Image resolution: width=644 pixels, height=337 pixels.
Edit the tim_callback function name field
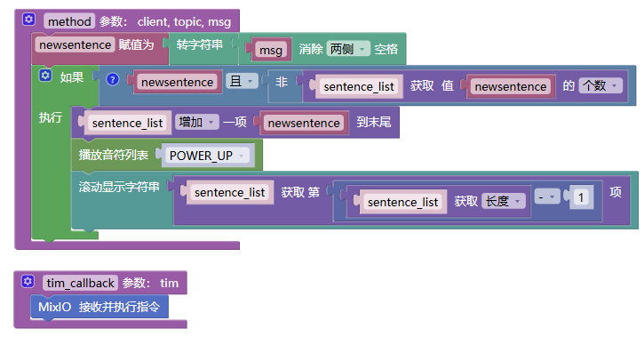[80, 283]
